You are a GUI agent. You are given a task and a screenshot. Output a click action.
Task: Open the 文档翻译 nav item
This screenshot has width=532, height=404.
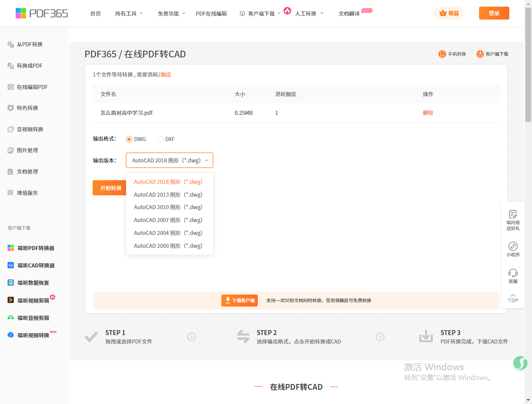pyautogui.click(x=349, y=13)
